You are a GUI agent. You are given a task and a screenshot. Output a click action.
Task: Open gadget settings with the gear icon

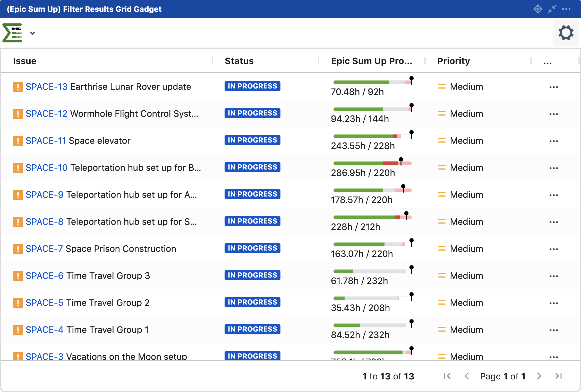pyautogui.click(x=566, y=33)
